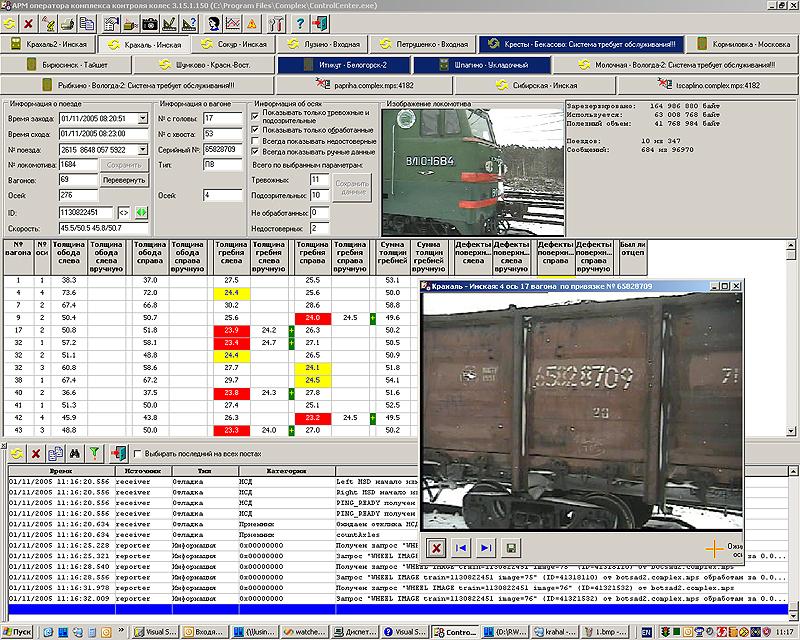
Task: Switch to the 'Сокур - Инская' tab
Action: tap(234, 44)
